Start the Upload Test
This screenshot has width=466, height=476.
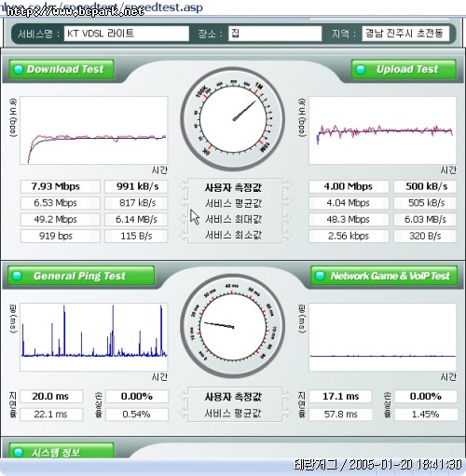[404, 69]
